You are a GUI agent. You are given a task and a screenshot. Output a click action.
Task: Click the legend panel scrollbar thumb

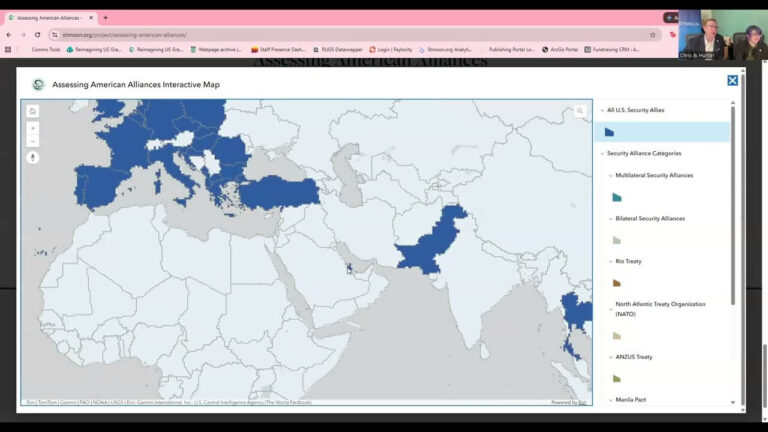pyautogui.click(x=733, y=206)
